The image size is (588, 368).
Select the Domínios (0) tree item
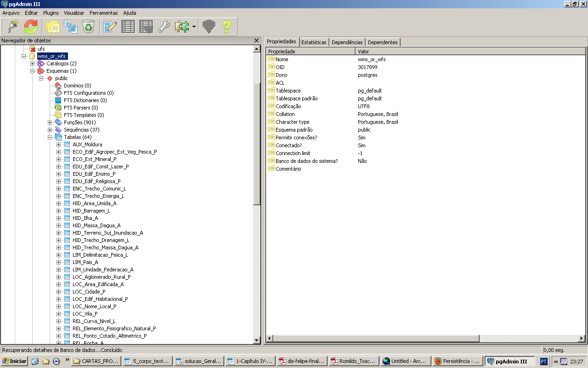tap(77, 86)
